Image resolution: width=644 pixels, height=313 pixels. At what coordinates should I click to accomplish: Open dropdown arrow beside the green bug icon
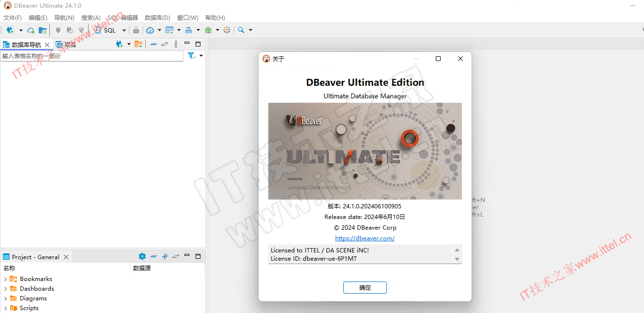(x=217, y=30)
